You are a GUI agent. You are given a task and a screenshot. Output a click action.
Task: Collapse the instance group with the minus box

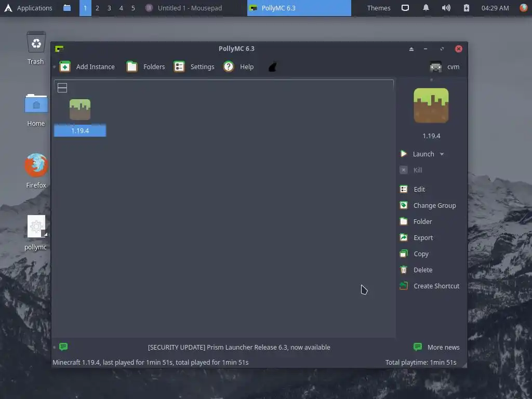[x=62, y=88]
